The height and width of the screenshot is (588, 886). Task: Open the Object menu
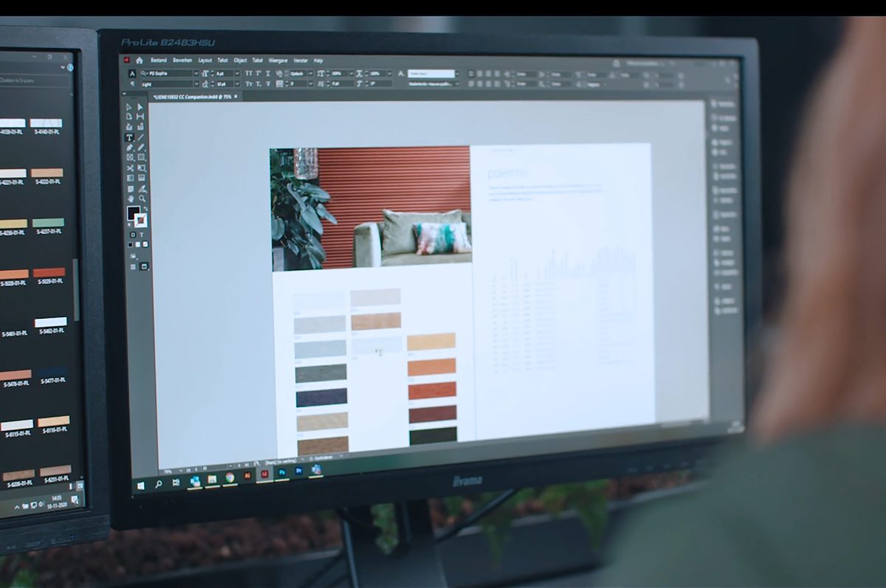point(240,60)
